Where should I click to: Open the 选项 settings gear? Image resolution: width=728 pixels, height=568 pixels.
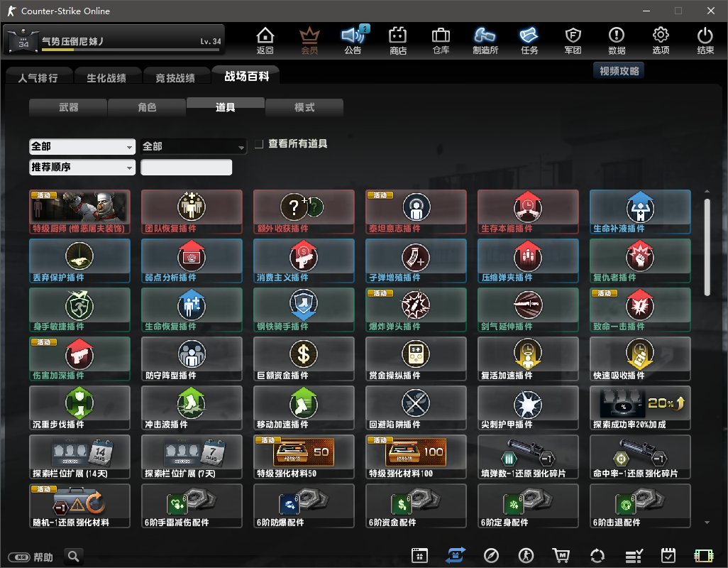pos(661,40)
